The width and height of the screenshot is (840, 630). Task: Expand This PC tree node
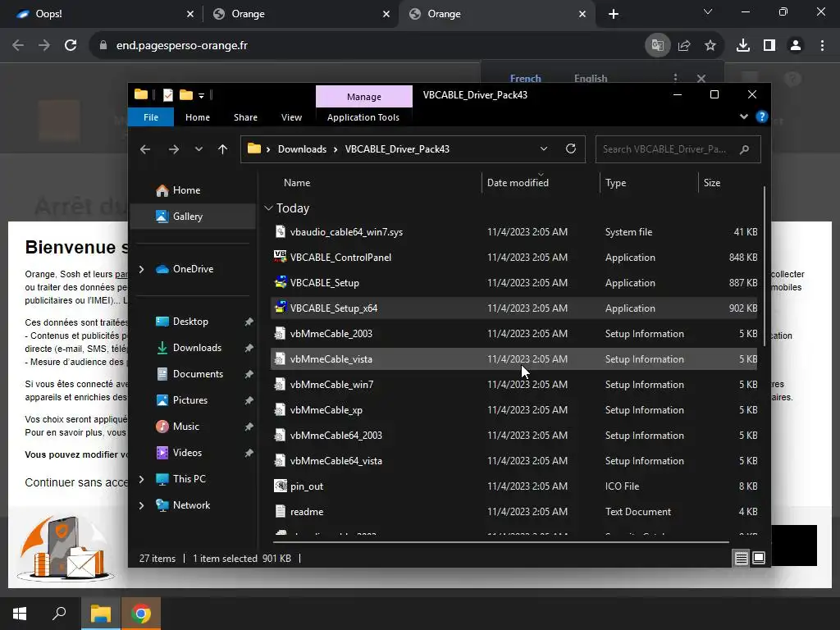tap(141, 479)
